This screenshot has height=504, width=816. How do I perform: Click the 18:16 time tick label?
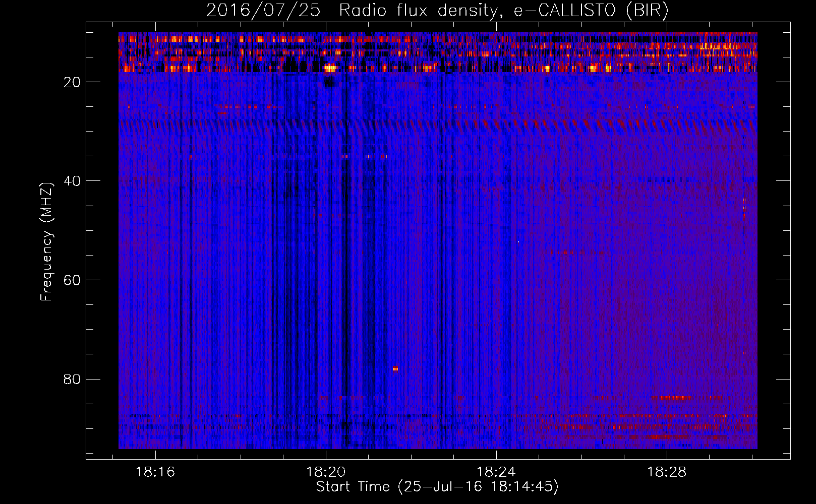[x=155, y=472]
